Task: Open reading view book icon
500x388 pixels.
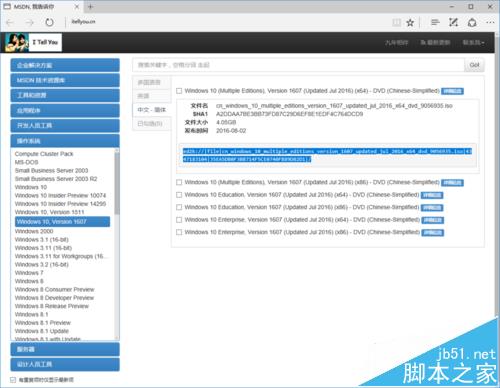Action: tap(396, 23)
